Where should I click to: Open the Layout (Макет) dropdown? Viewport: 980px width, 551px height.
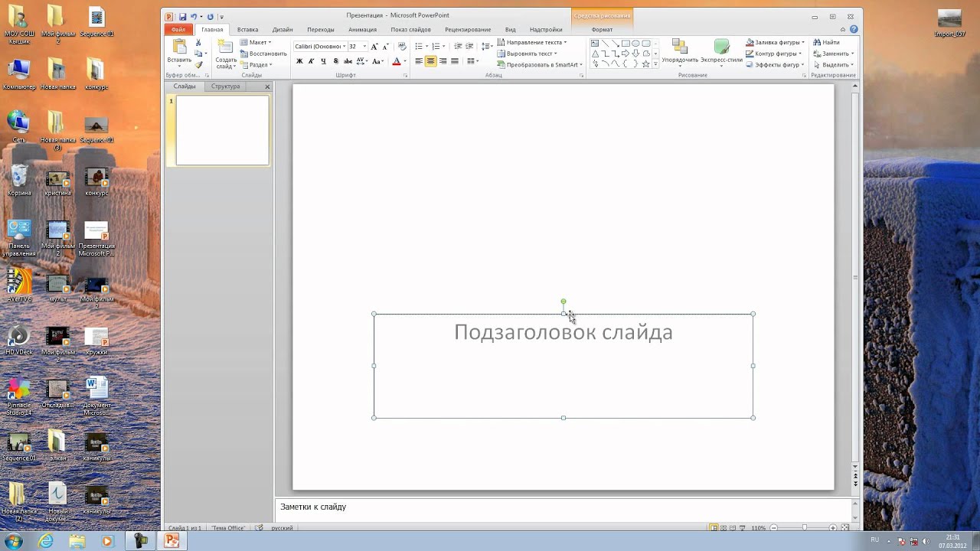pos(256,43)
